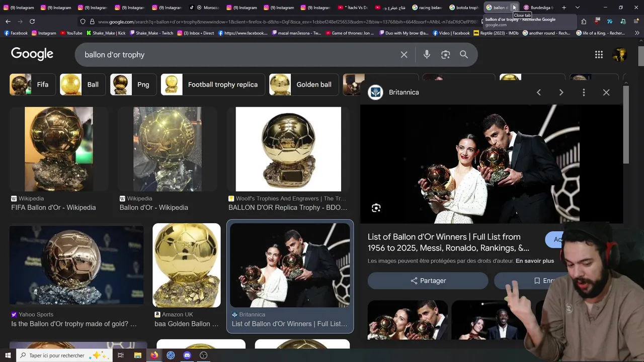
Task: Open the Yahoo Sports trophy image result
Action: pos(76,265)
